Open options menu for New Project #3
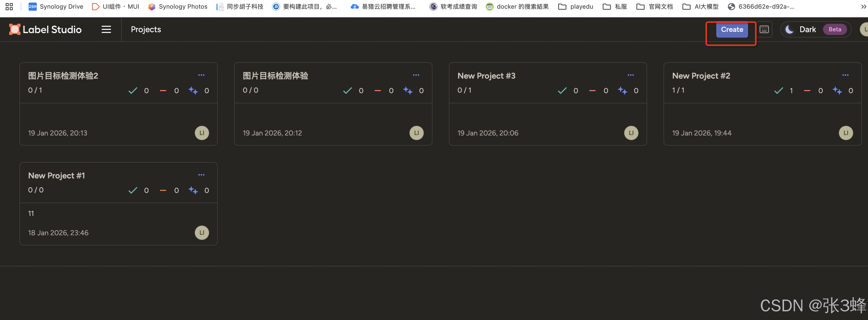 pos(631,75)
